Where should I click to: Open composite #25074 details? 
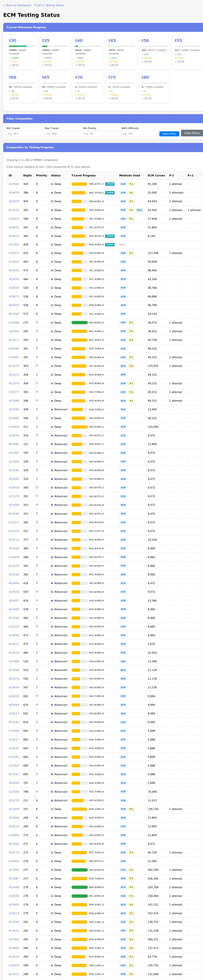pos(14,210)
